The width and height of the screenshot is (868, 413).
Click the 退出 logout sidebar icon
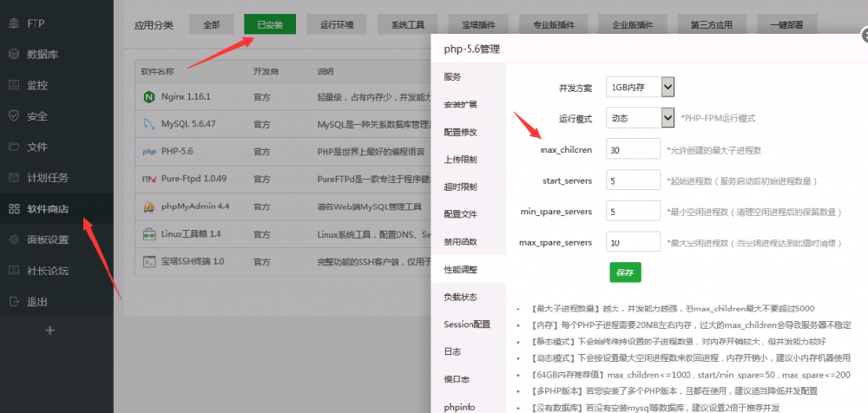point(15,302)
